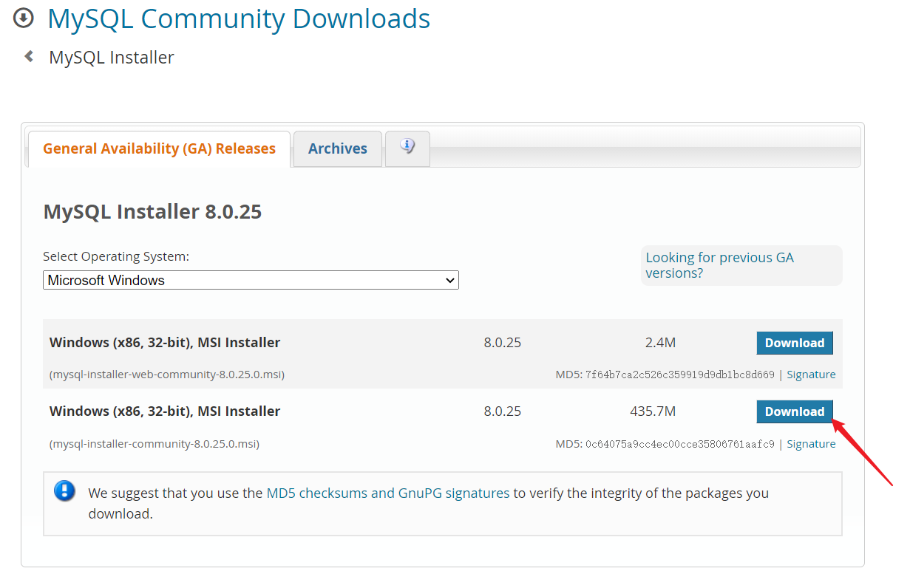Open the Microsoft Windows combo box

point(251,280)
